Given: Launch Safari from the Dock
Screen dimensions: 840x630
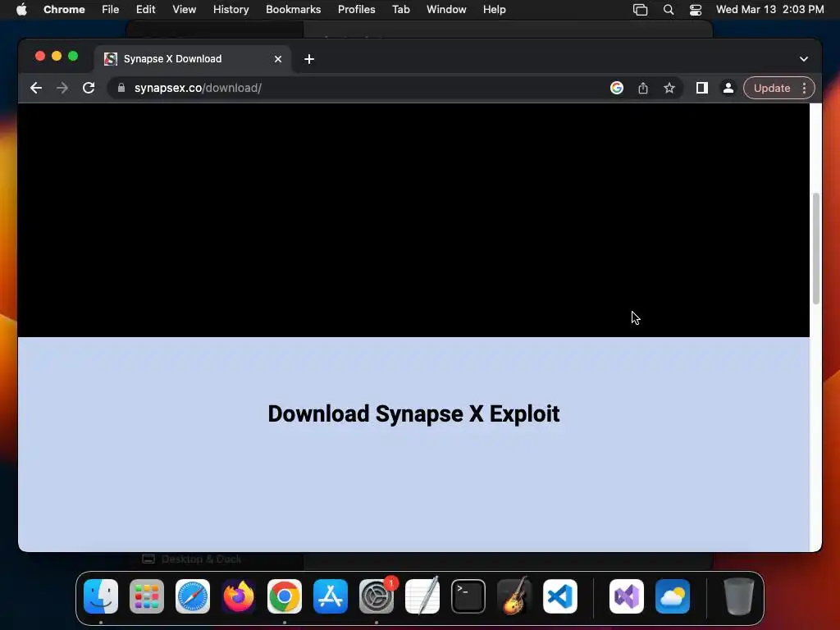Looking at the screenshot, I should click(x=193, y=596).
